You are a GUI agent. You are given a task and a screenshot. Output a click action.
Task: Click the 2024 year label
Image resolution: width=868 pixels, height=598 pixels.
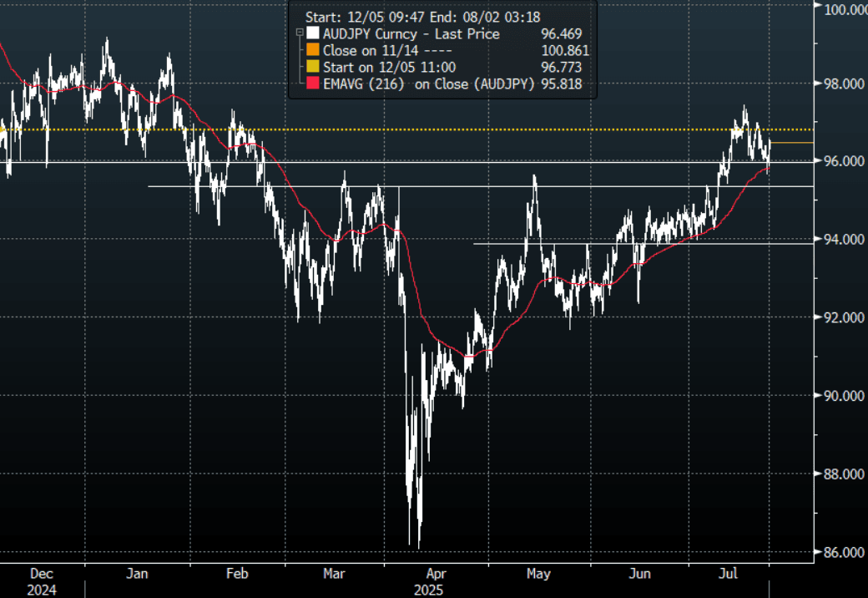[x=42, y=590]
